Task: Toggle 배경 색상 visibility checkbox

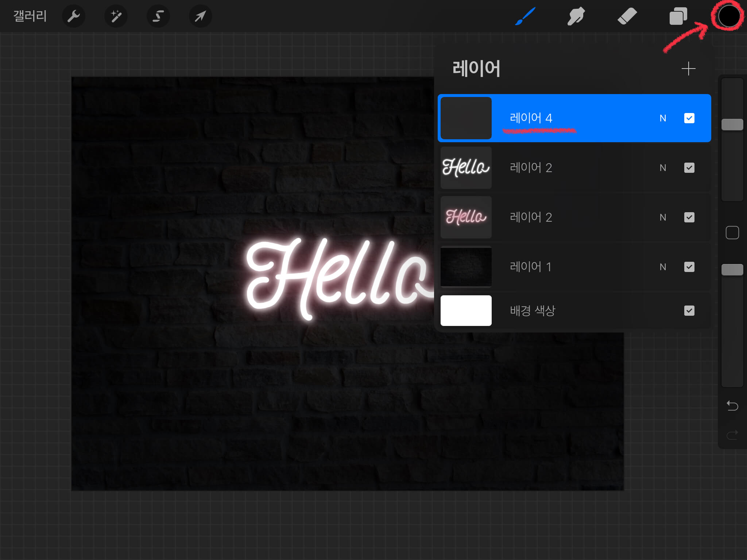Action: 689,311
